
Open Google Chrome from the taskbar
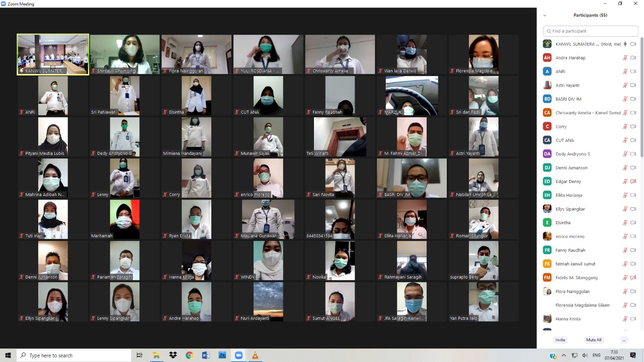pos(189,355)
